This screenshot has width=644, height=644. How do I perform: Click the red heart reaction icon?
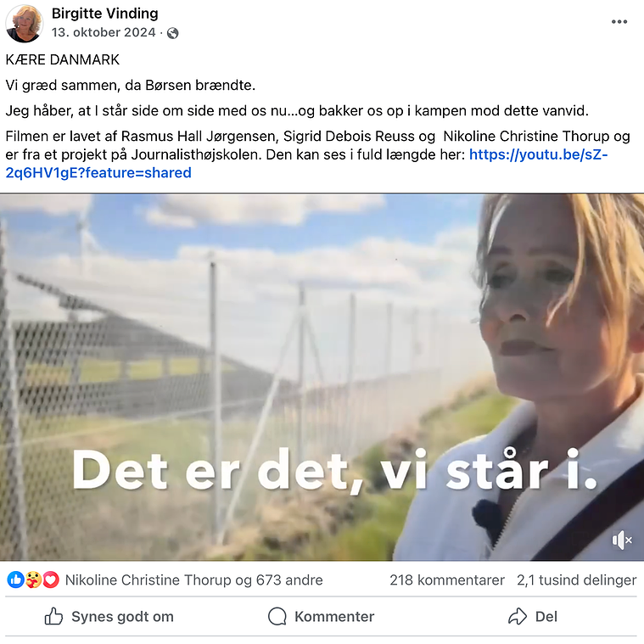51,580
